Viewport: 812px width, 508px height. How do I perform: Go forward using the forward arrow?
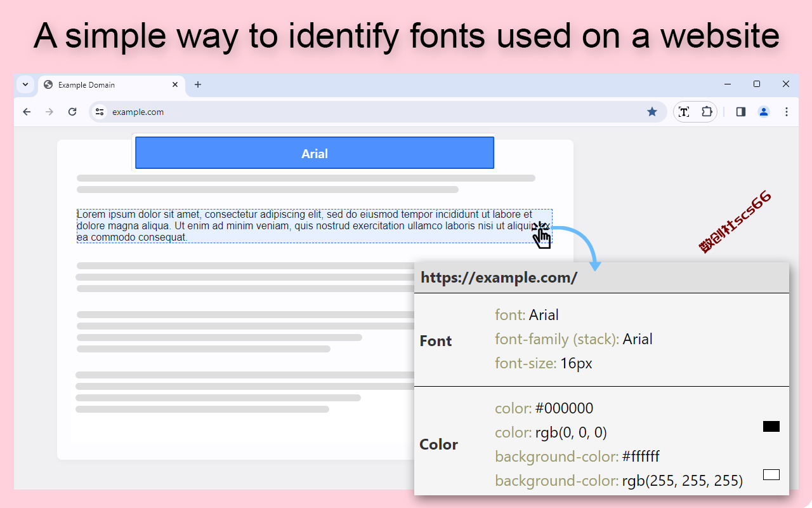tap(49, 112)
